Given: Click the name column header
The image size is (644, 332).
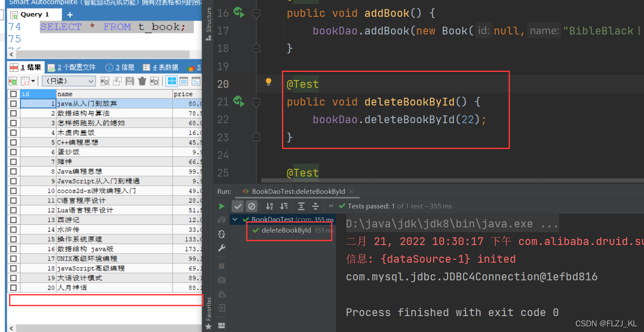Looking at the screenshot, I should 114,94.
